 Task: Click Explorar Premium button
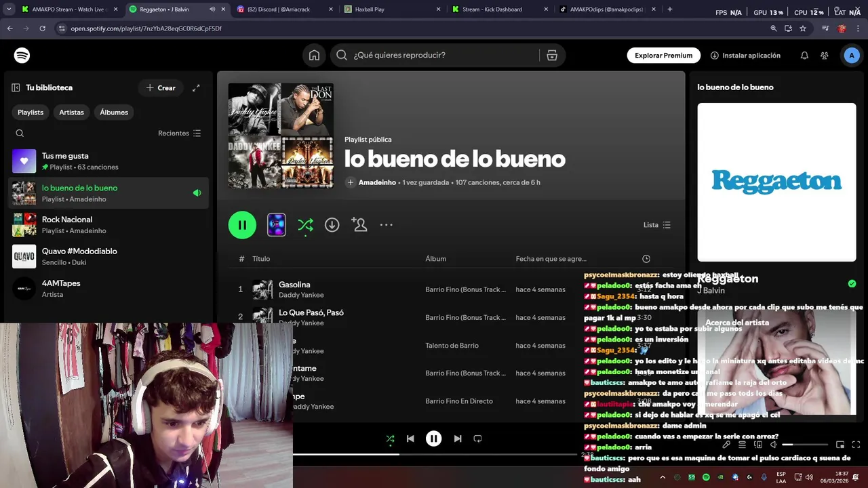pyautogui.click(x=663, y=56)
